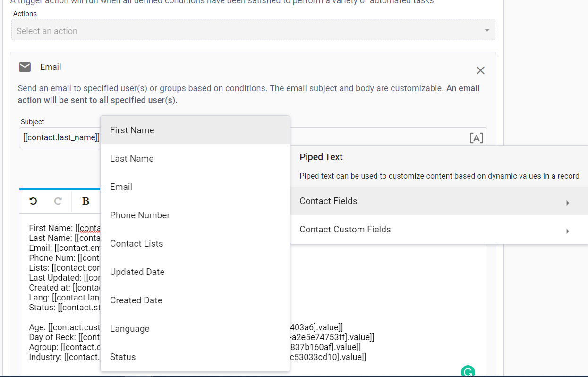Click the piped text [A] icon in Subject
Viewport: 588px width, 377px height.
coord(476,138)
